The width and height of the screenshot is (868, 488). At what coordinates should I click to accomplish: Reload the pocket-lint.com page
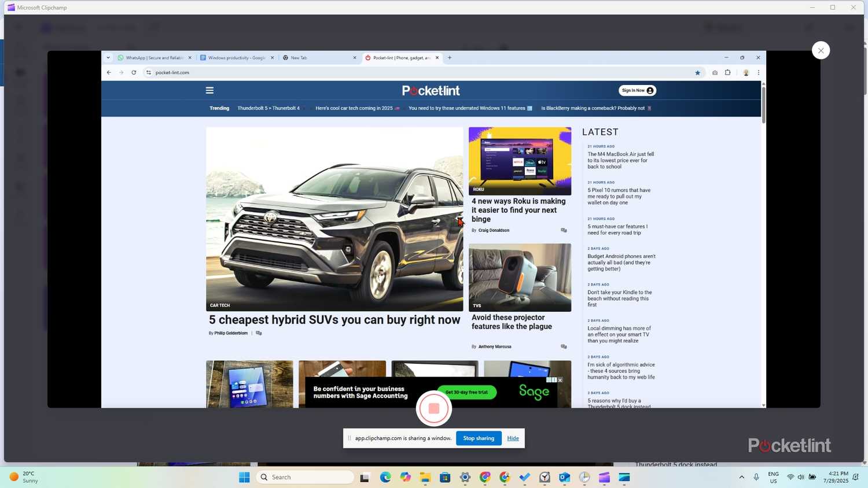coord(133,72)
